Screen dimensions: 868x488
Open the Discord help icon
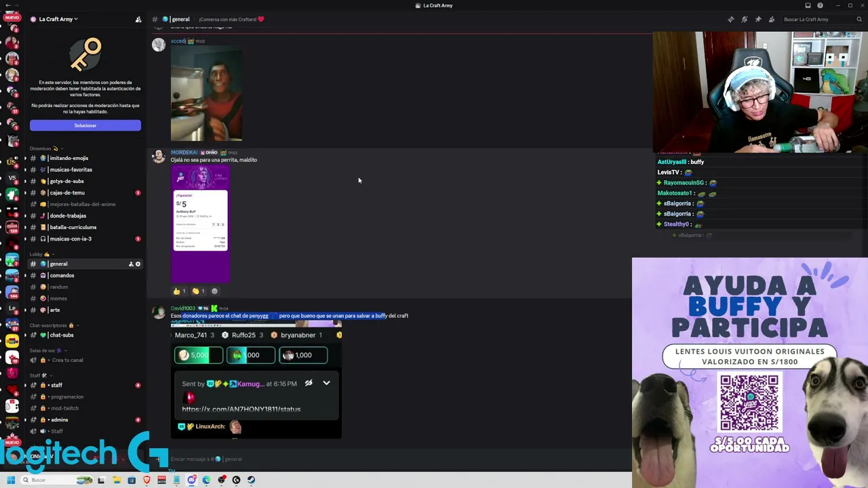click(x=820, y=5)
